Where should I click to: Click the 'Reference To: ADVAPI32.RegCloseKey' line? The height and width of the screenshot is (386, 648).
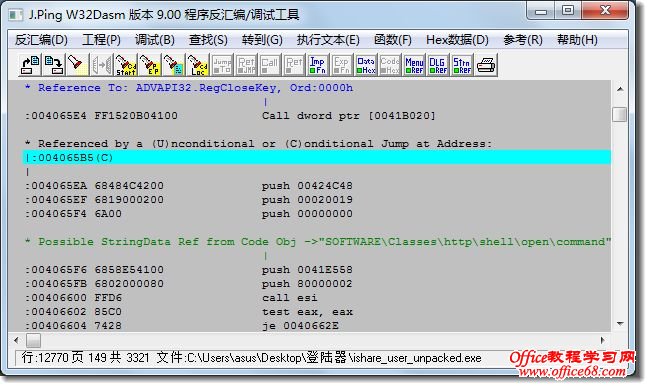click(188, 88)
